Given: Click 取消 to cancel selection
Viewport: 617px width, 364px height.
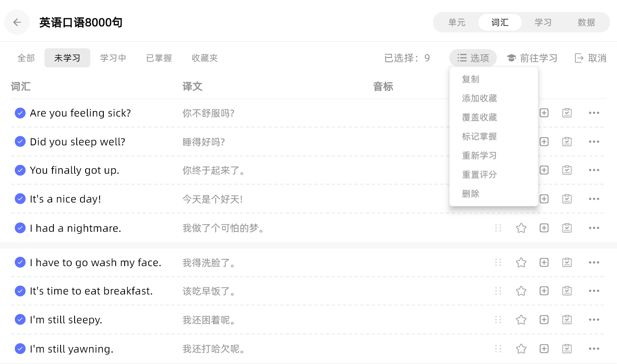Looking at the screenshot, I should tap(591, 58).
